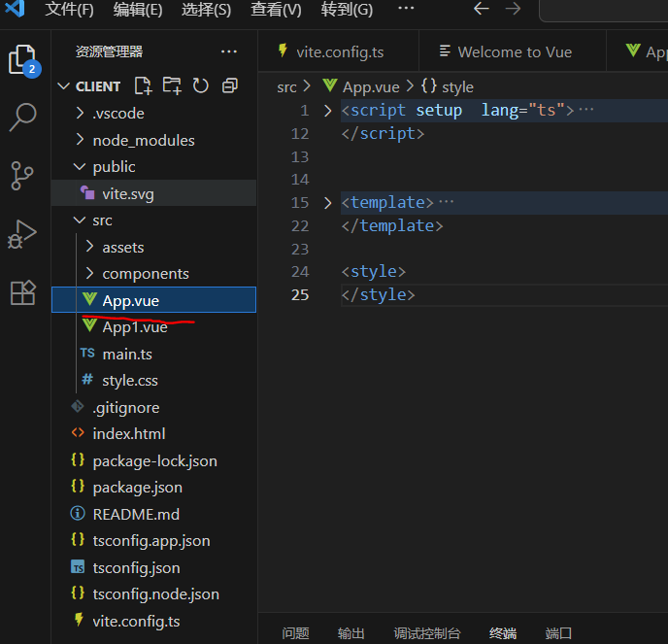Open tsconfig.node.json in the explorer
The width and height of the screenshot is (668, 644).
pos(154,594)
